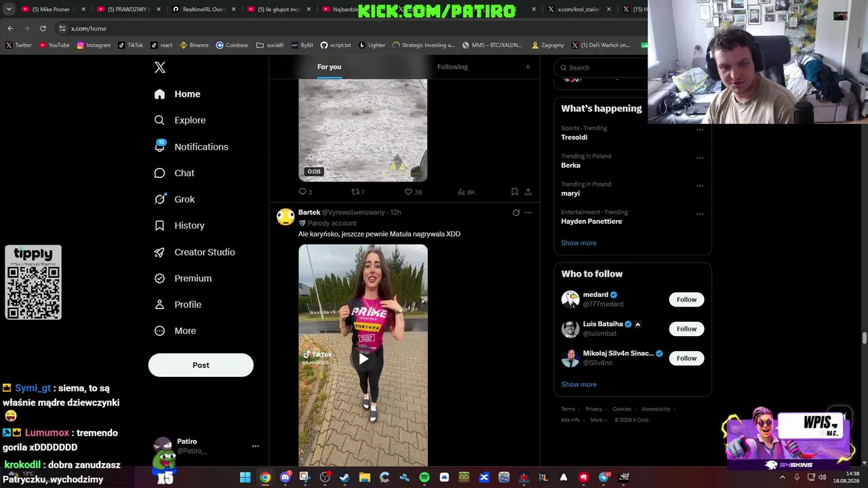Switch to the For you tab
Image resolution: width=868 pixels, height=488 pixels.
329,66
